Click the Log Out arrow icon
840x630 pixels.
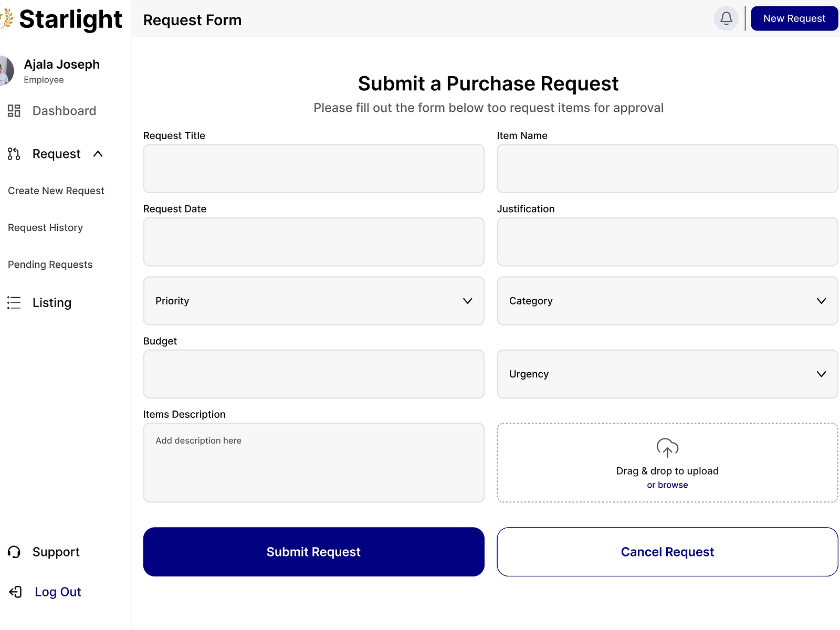(16, 592)
